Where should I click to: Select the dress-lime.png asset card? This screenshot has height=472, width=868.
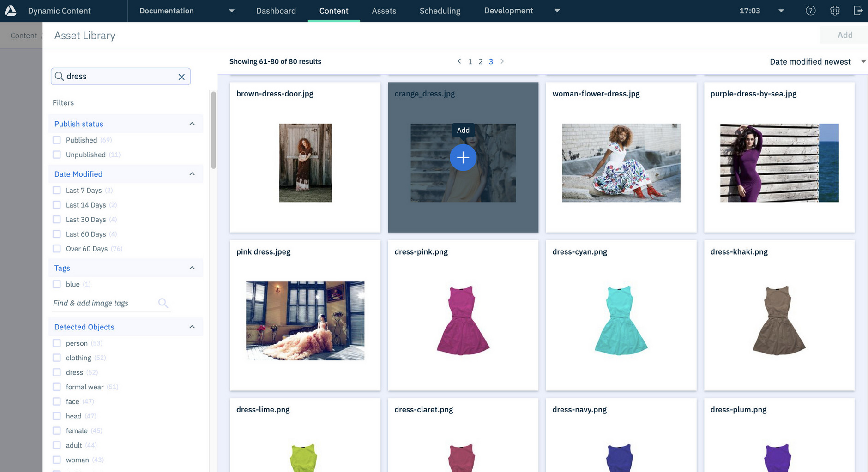coord(305,435)
